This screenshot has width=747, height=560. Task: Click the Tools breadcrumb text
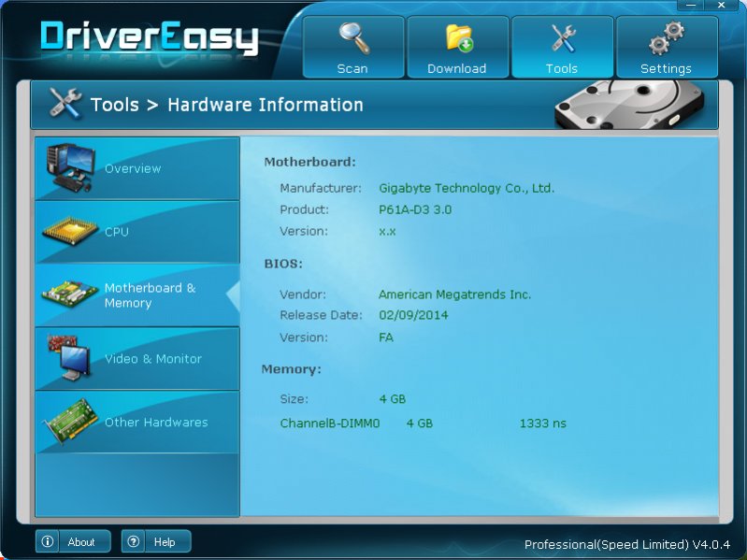pos(115,105)
